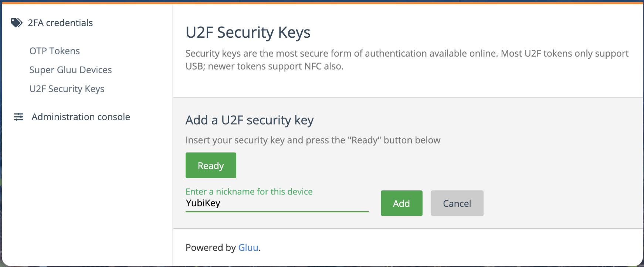Select the security keys description paragraph
Viewport: 644px width, 267px height.
(407, 60)
